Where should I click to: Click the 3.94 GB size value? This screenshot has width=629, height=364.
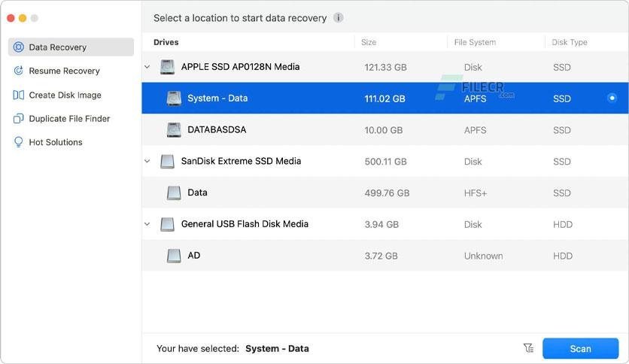point(381,225)
